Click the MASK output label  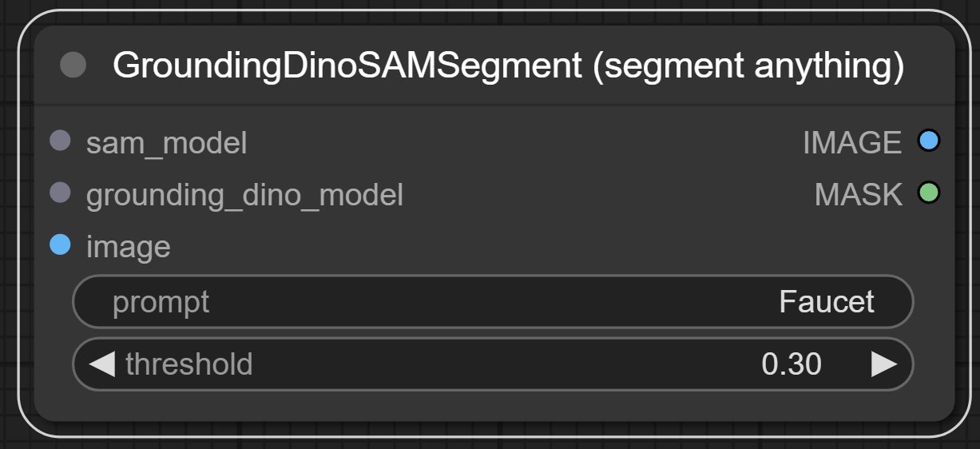858,194
